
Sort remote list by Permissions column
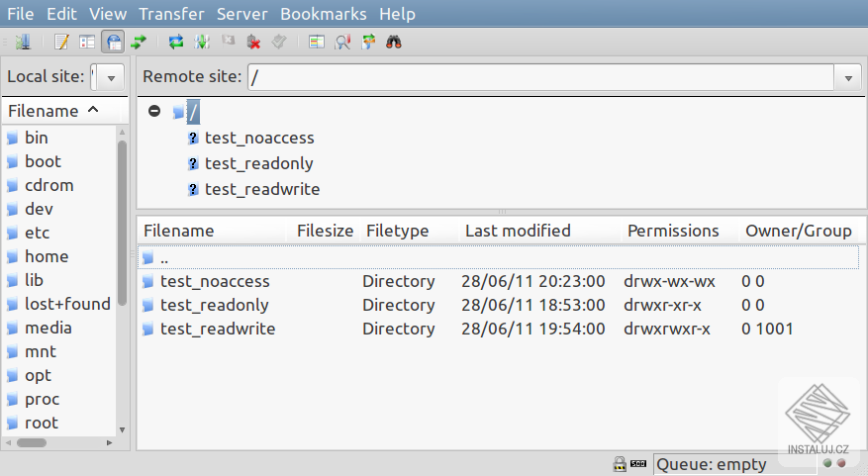point(673,231)
